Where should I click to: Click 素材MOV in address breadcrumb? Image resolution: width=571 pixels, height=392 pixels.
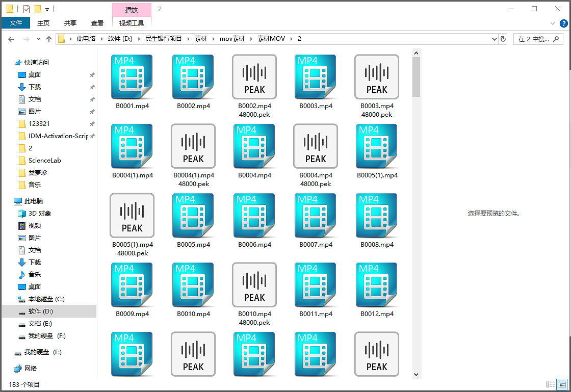271,39
